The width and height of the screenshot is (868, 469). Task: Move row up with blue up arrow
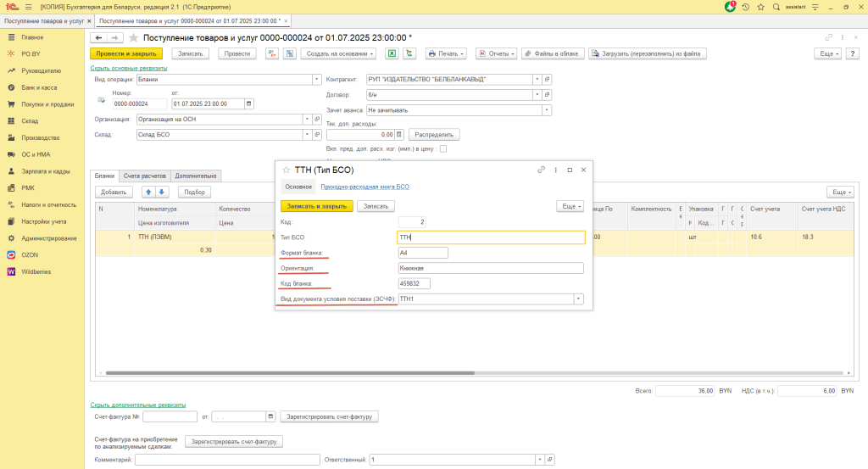tap(148, 193)
